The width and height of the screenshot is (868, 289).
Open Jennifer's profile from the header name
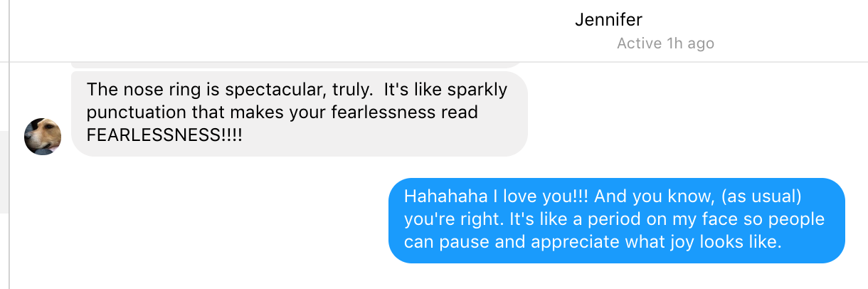pyautogui.click(x=608, y=20)
